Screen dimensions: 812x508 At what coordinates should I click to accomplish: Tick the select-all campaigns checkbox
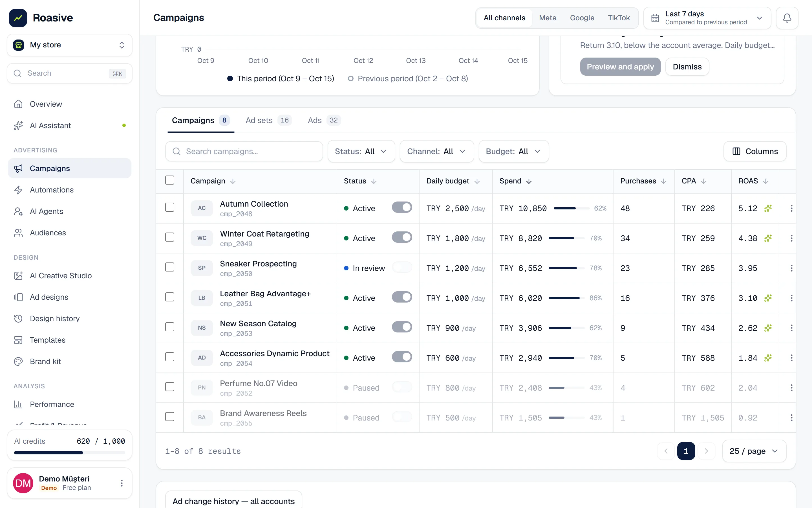pos(170,180)
